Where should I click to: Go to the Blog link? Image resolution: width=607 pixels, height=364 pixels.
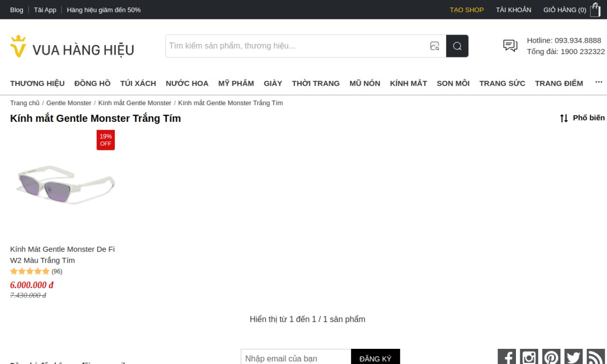17,10
